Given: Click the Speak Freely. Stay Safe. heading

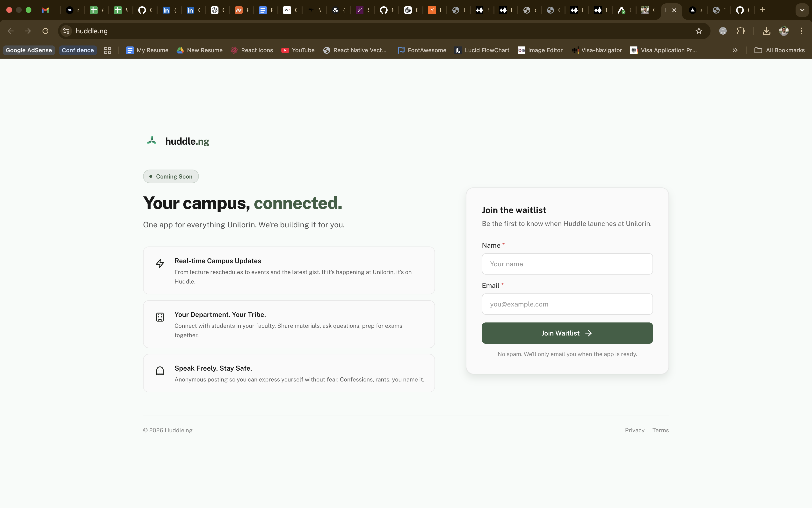Looking at the screenshot, I should click(x=213, y=369).
